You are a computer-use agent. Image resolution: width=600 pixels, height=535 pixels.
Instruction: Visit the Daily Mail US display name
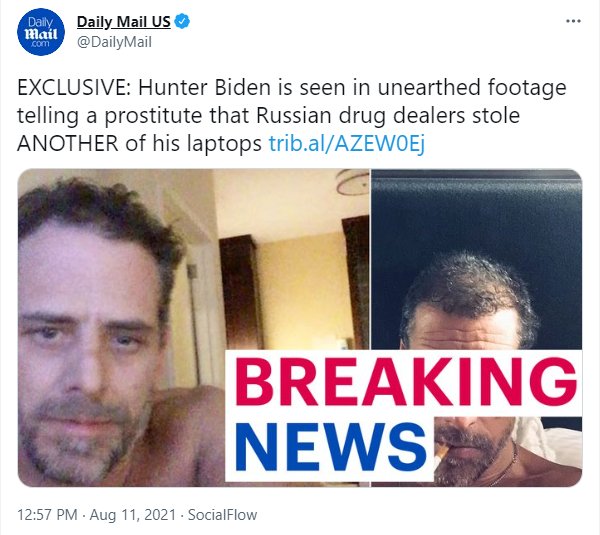click(x=124, y=22)
